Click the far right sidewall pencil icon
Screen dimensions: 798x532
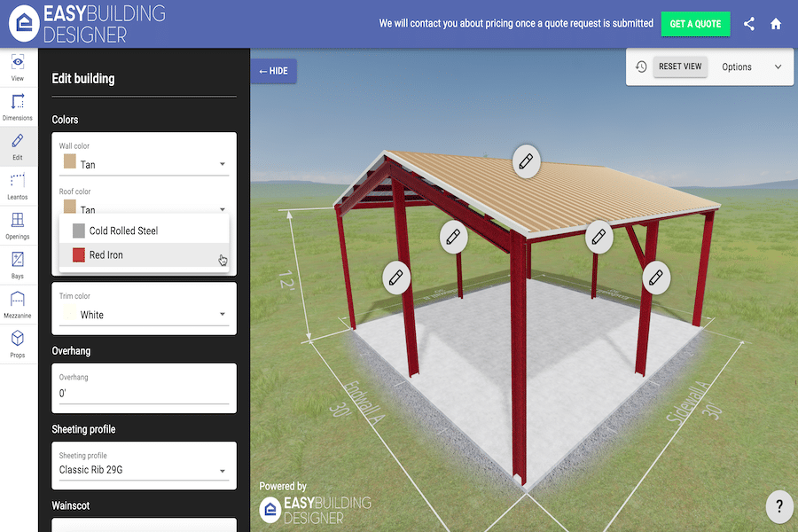(x=656, y=278)
